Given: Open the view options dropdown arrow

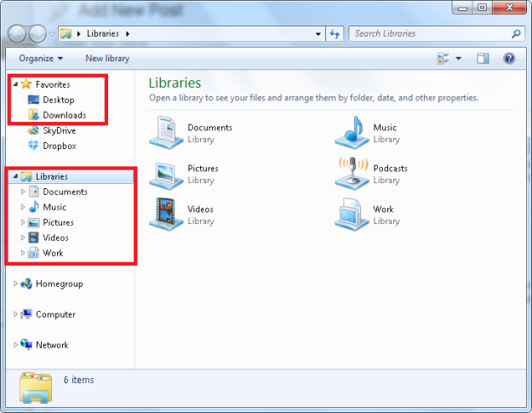Looking at the screenshot, I should 459,59.
